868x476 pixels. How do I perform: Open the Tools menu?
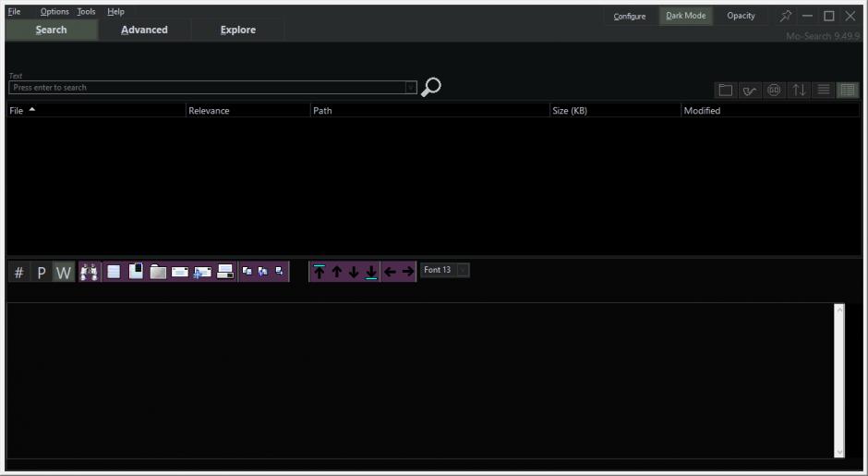(86, 12)
